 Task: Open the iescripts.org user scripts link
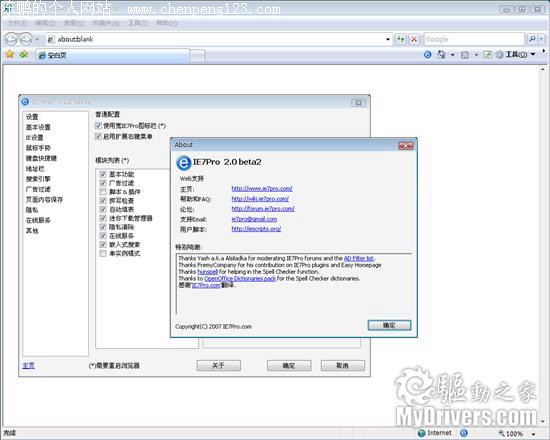coord(256,229)
